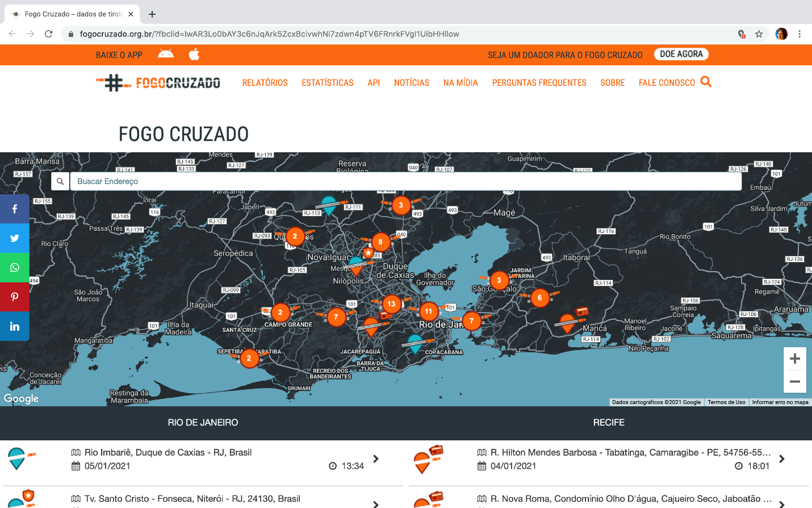Open the cluster marker numbered 11
Image resolution: width=812 pixels, height=508 pixels.
429,311
